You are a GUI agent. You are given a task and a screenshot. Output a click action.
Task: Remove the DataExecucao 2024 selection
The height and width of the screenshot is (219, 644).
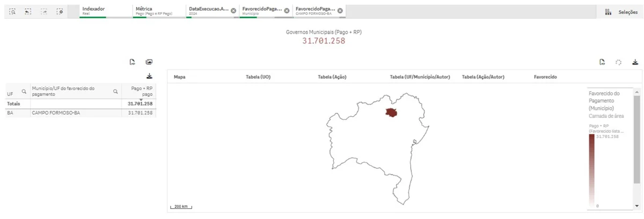point(233,11)
